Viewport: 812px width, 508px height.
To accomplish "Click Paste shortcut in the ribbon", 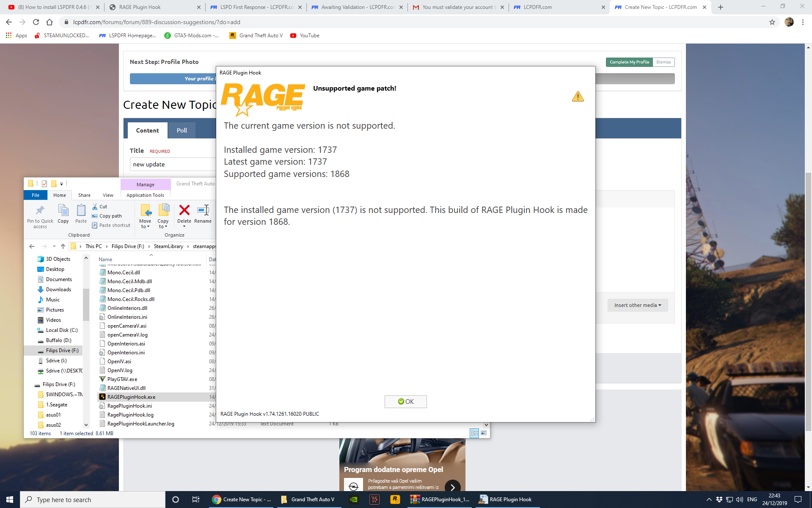I will [111, 225].
